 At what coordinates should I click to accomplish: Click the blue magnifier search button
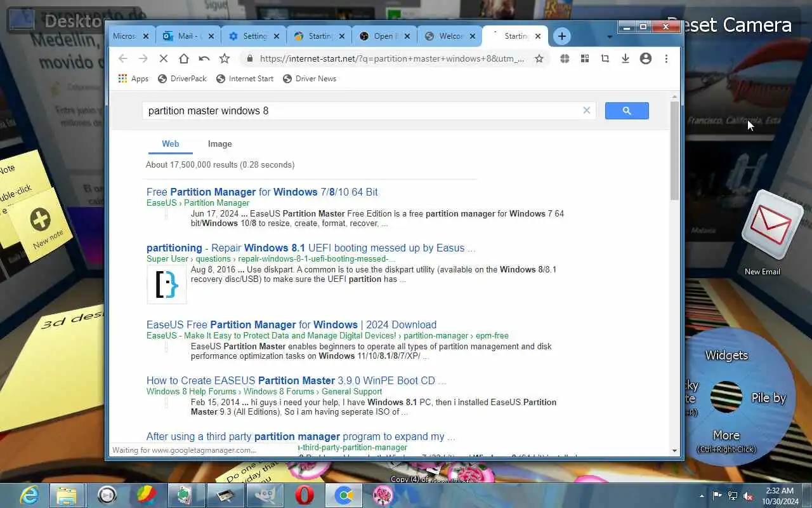click(627, 110)
